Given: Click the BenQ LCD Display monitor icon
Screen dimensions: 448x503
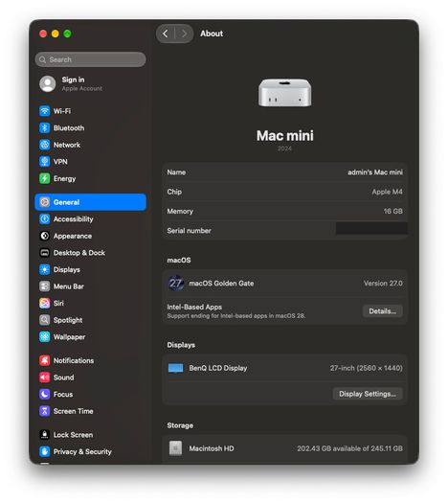Looking at the screenshot, I should click(175, 368).
